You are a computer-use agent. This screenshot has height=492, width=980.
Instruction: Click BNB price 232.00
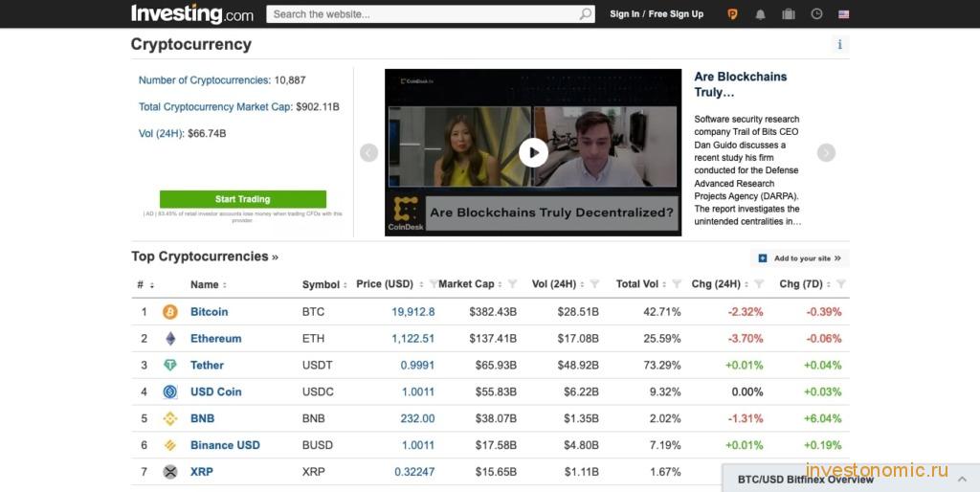[417, 418]
